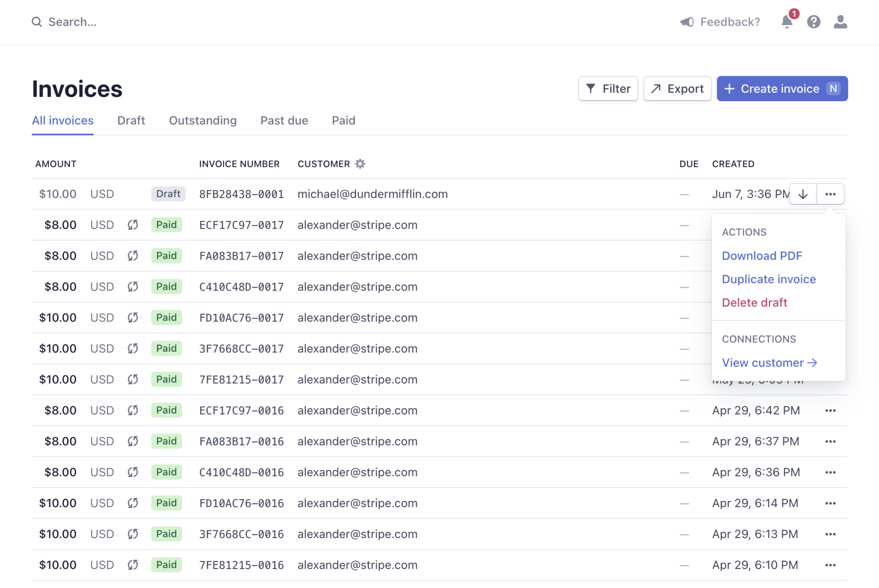
Task: Select Duplicate invoice from the actions menu
Action: coord(769,279)
